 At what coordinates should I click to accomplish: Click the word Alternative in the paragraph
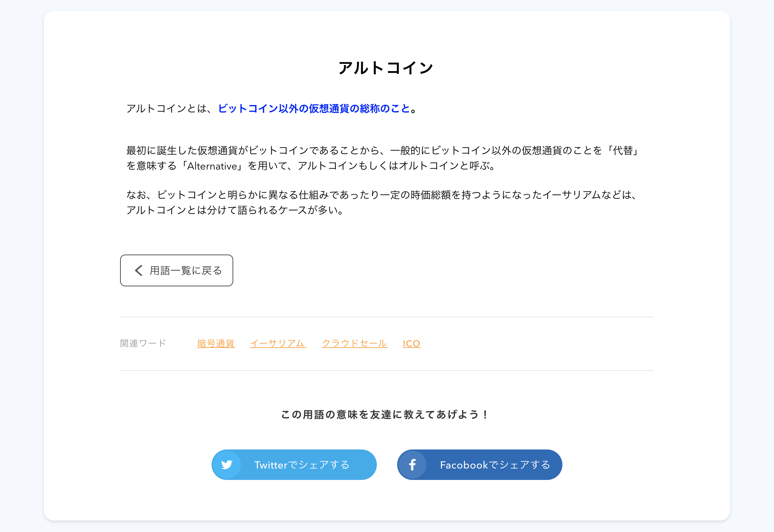point(212,166)
